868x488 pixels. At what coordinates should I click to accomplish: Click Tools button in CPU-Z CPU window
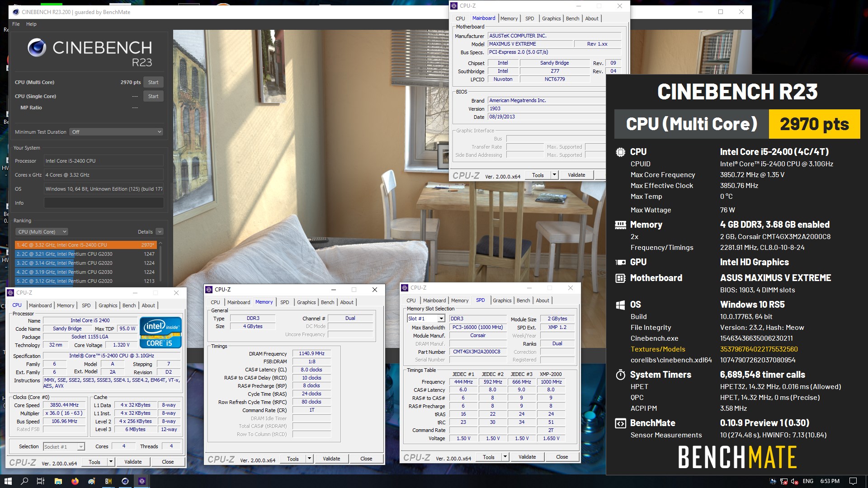coord(94,462)
